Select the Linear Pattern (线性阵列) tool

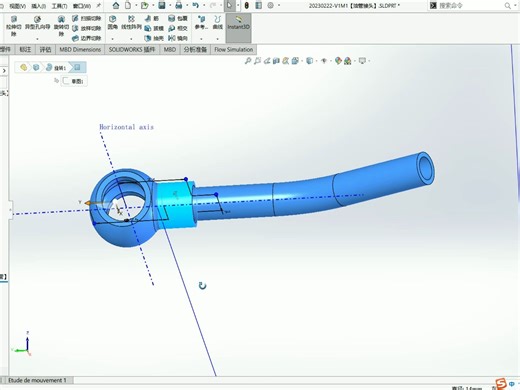131,23
